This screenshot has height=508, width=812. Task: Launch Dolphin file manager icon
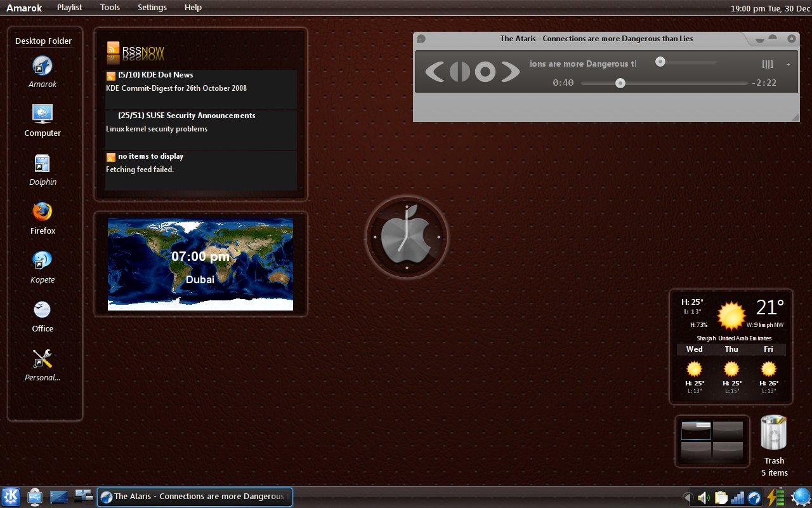point(43,164)
